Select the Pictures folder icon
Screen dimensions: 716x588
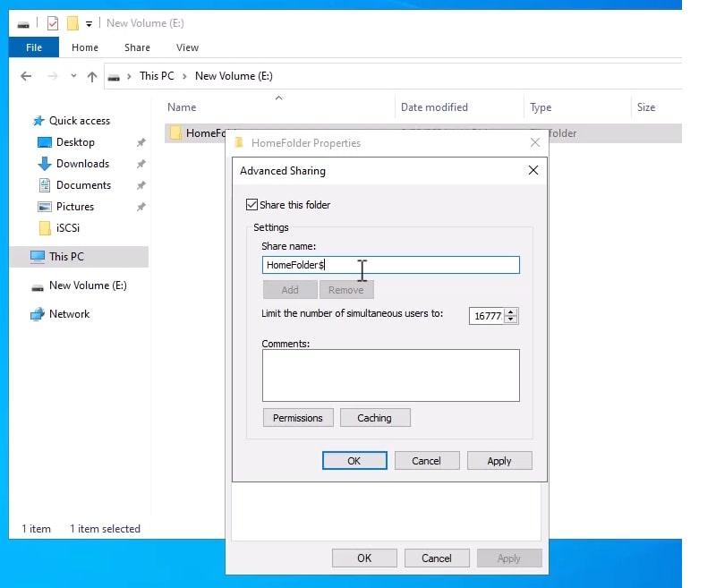click(45, 207)
